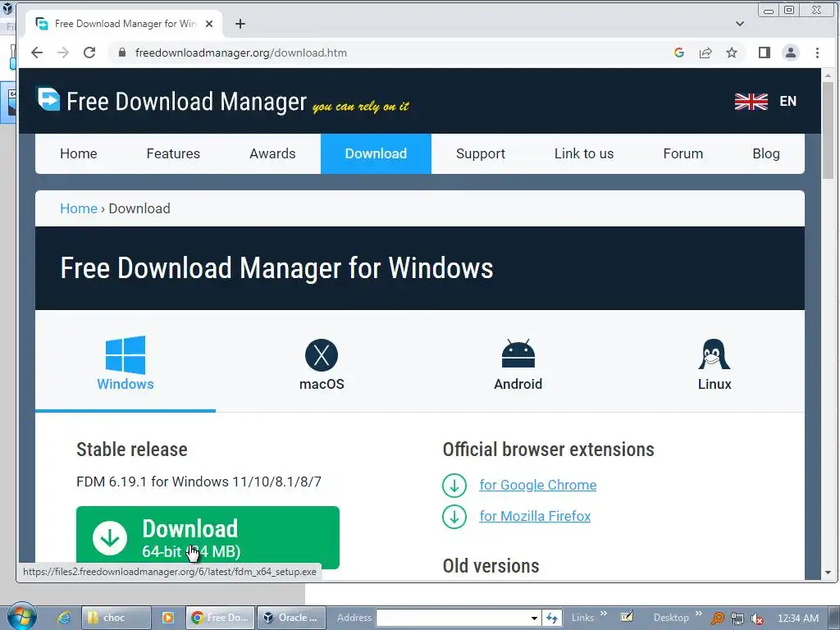Click the taskbar Address input field
This screenshot has width=840, height=630.
pos(453,618)
